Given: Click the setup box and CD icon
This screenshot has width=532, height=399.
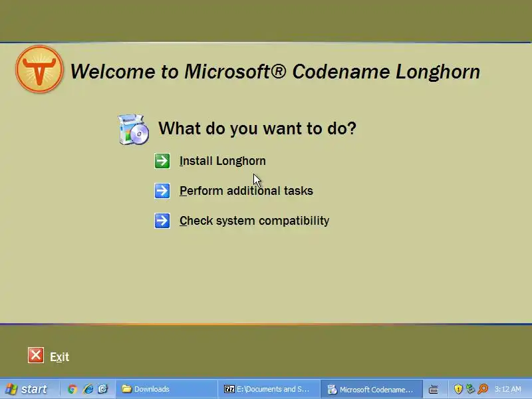Looking at the screenshot, I should pos(134,129).
